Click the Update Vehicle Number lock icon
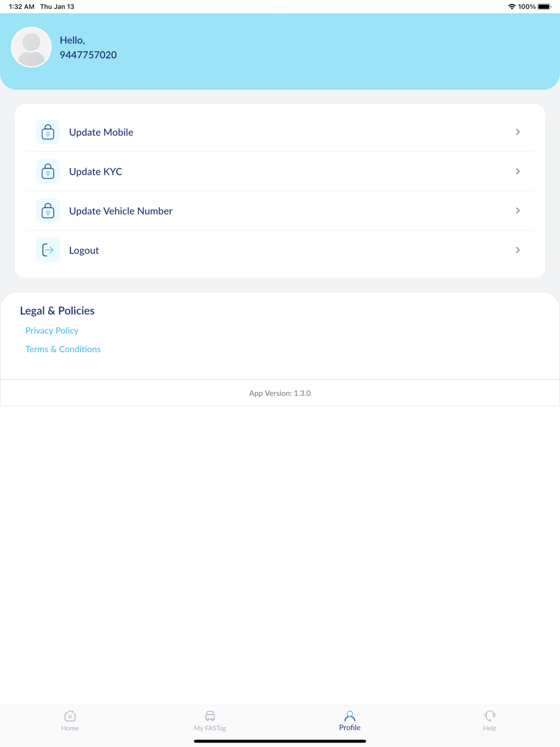Image resolution: width=560 pixels, height=747 pixels. click(x=48, y=211)
